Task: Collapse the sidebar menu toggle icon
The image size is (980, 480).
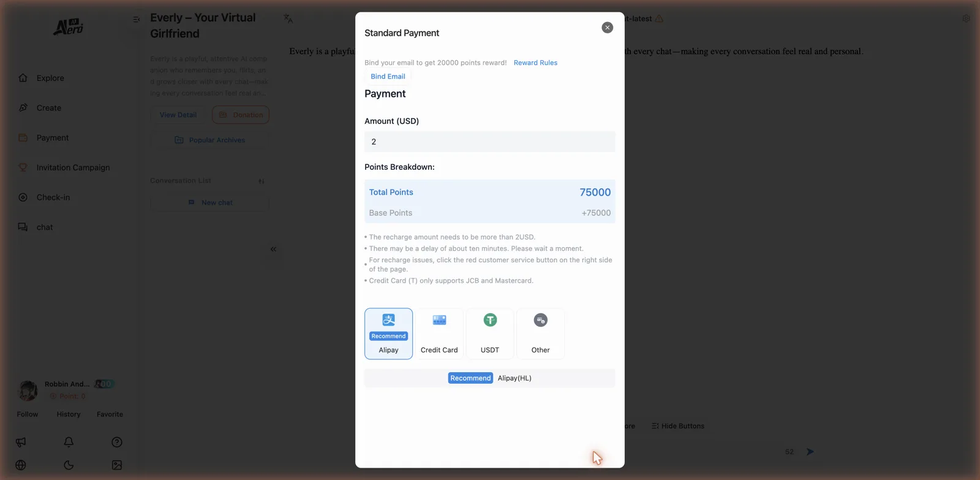Action: tap(137, 20)
